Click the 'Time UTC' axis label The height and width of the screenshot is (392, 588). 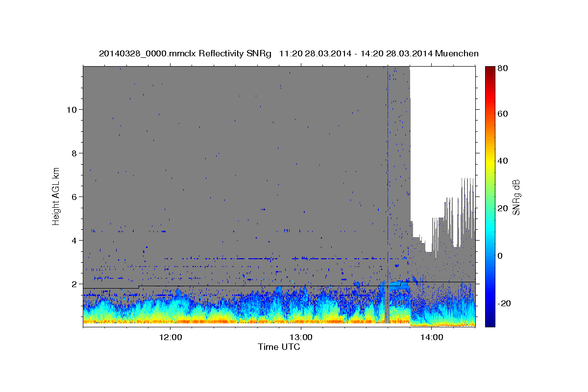(279, 347)
